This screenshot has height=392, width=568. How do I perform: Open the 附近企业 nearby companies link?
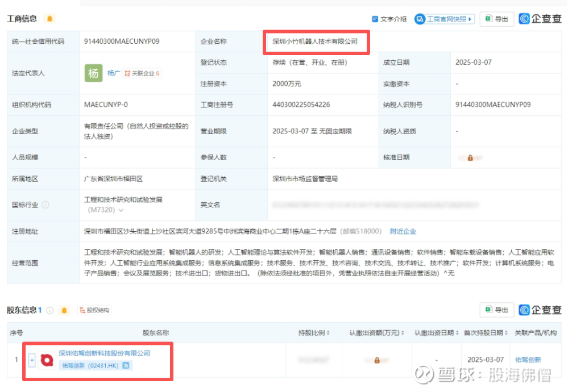click(403, 231)
